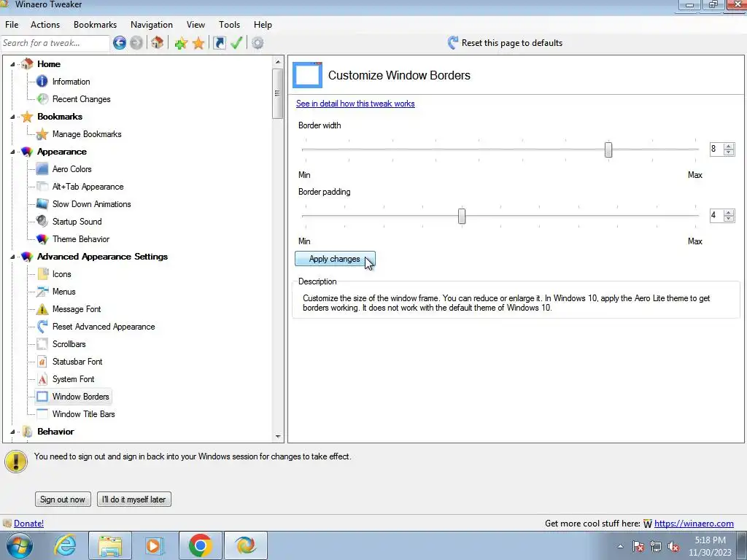The height and width of the screenshot is (560, 747).
Task: Decrease the border width spinner value
Action: click(729, 152)
